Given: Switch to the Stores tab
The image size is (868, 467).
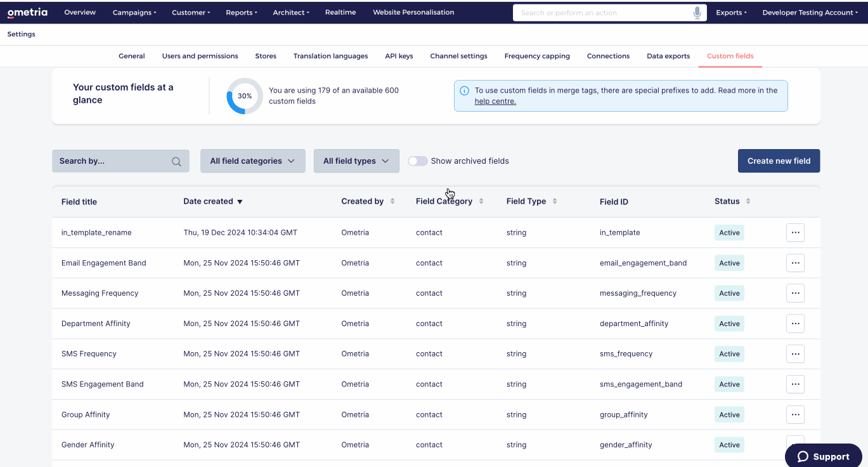Looking at the screenshot, I should [x=266, y=56].
